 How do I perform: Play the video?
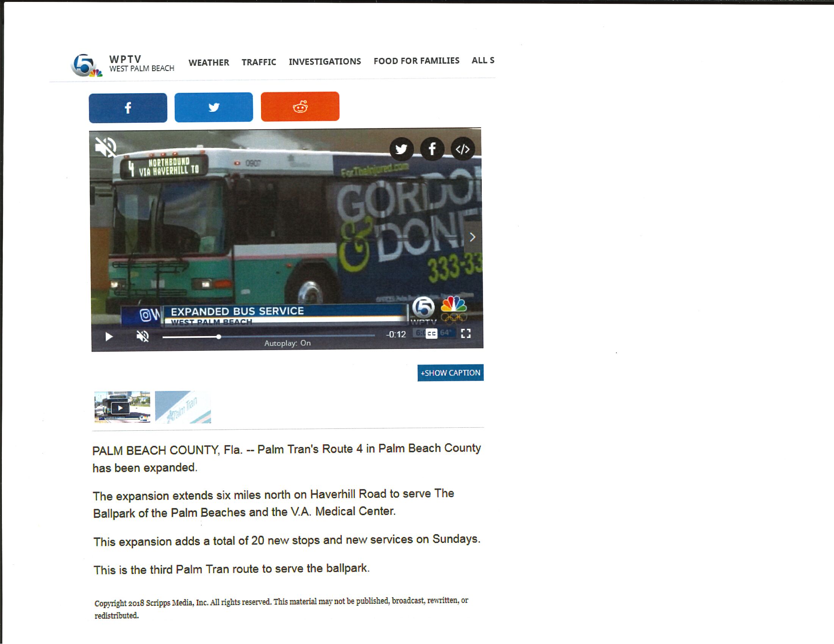[109, 336]
